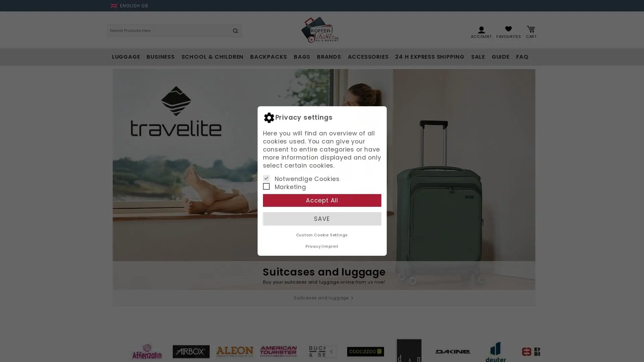Click the Koffer-Schwarz logo
This screenshot has width=644, height=362.
320,30
